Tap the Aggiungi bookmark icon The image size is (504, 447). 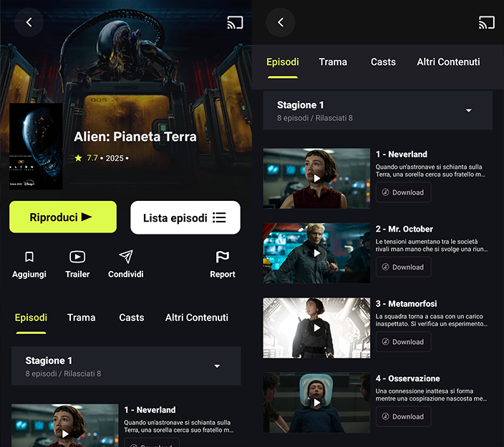point(29,257)
